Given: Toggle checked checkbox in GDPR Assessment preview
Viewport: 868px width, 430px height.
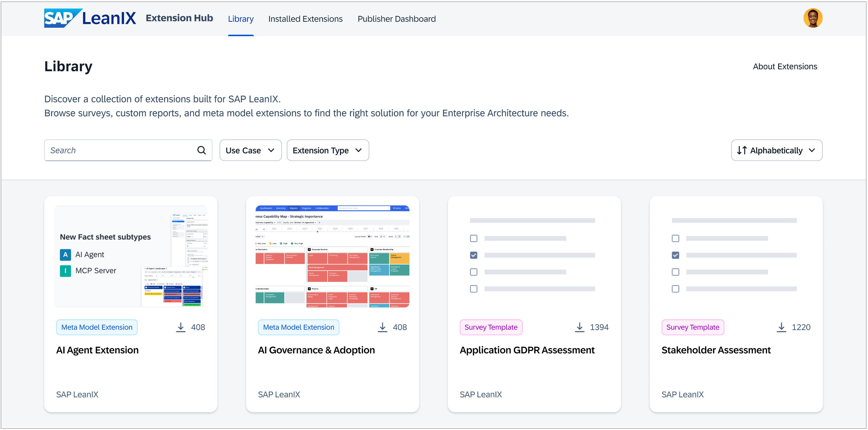Looking at the screenshot, I should (x=474, y=255).
